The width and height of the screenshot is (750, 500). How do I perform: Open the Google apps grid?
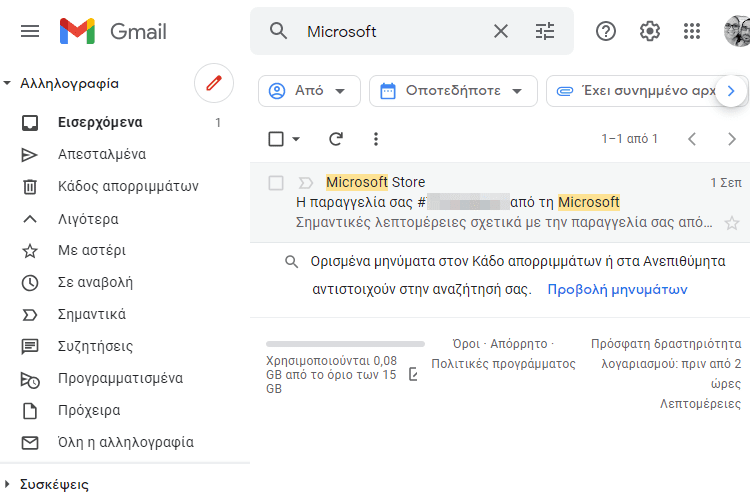coord(692,32)
